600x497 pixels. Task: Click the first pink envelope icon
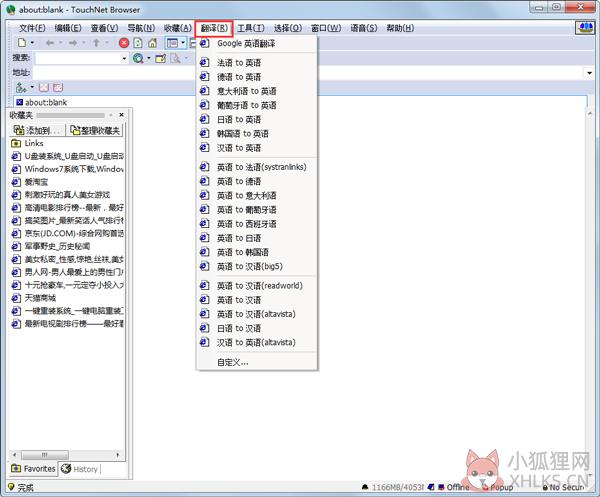point(44,88)
